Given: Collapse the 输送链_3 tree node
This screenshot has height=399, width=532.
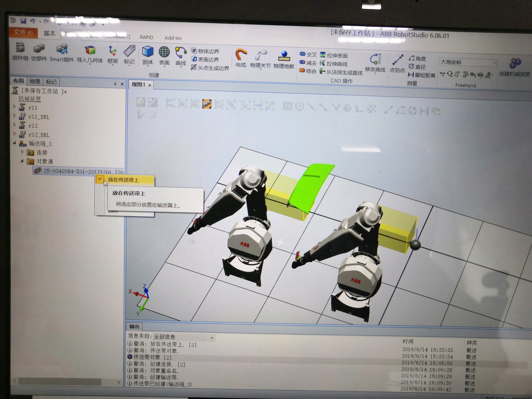Looking at the screenshot, I should 15,143.
